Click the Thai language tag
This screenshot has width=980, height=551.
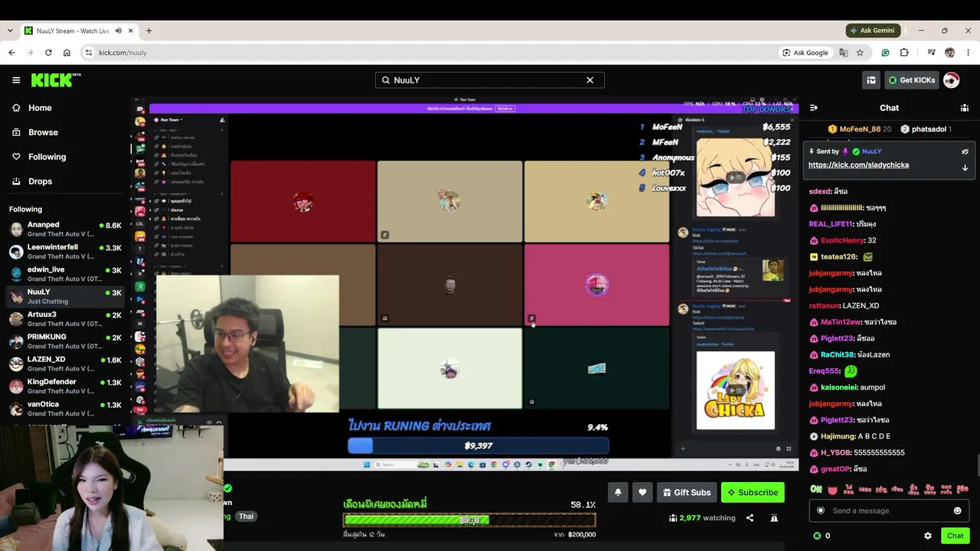coord(246,517)
